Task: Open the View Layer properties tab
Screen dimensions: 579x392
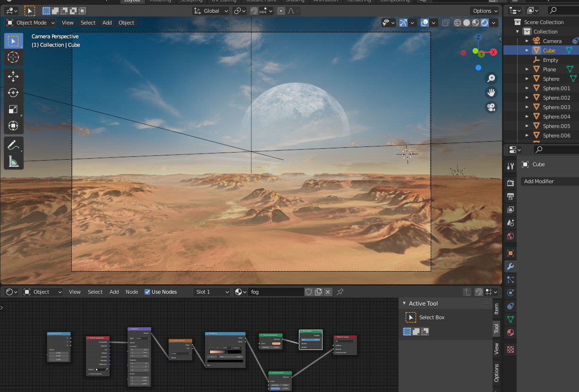Action: pyautogui.click(x=510, y=210)
